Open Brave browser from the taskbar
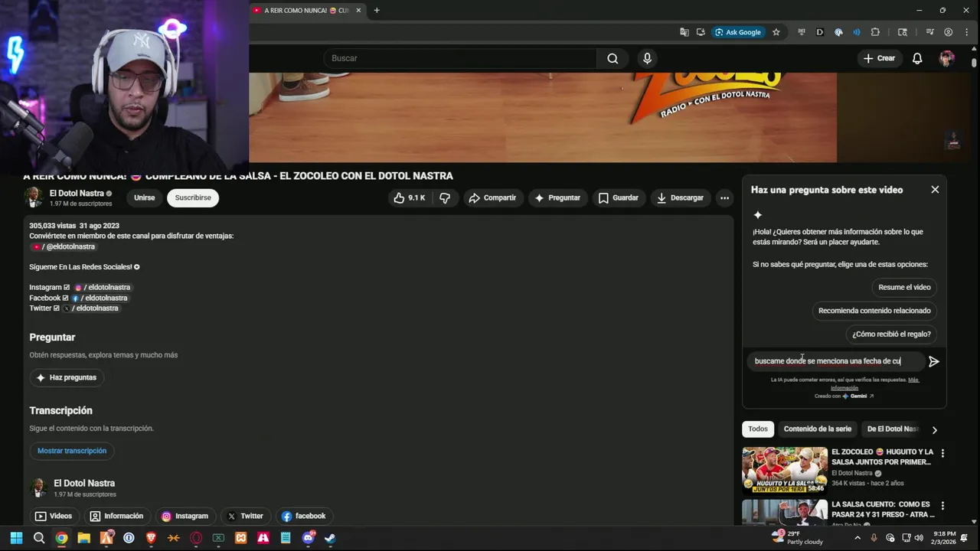Image resolution: width=980 pixels, height=551 pixels. point(151,538)
